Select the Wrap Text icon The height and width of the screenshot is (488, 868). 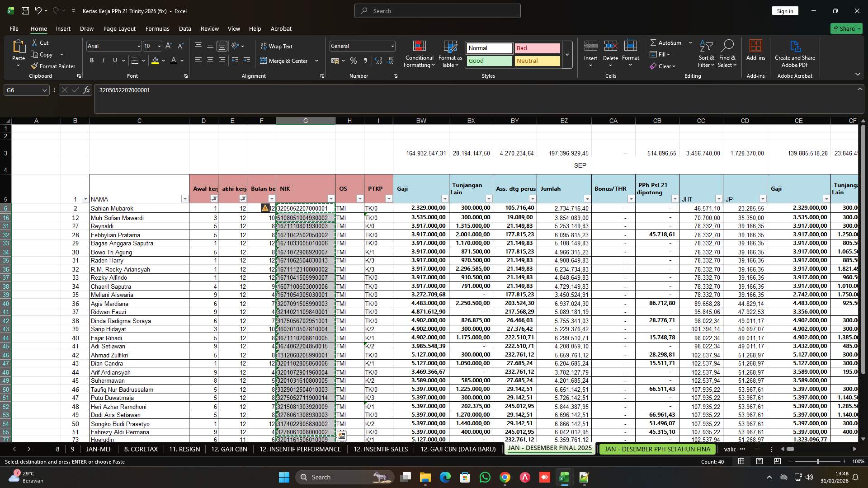[x=264, y=46]
